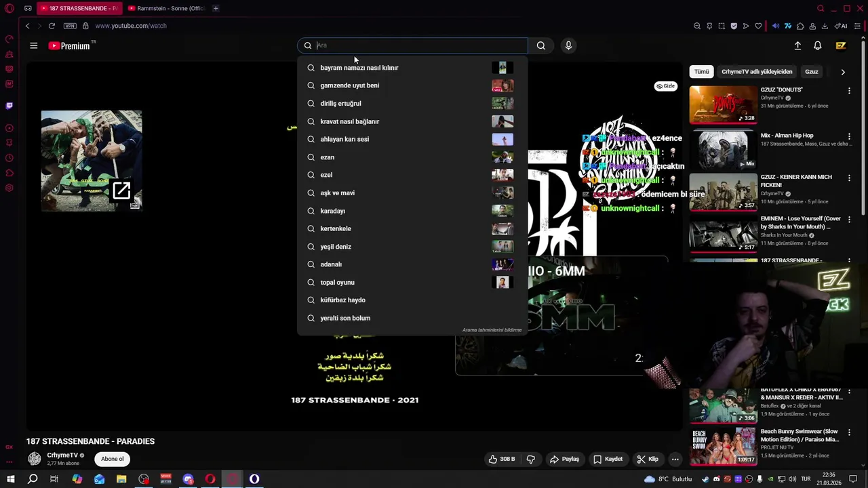This screenshot has height=488, width=868.
Task: Open GZUZ "DONUTS" video thumbnail
Action: coord(723,104)
